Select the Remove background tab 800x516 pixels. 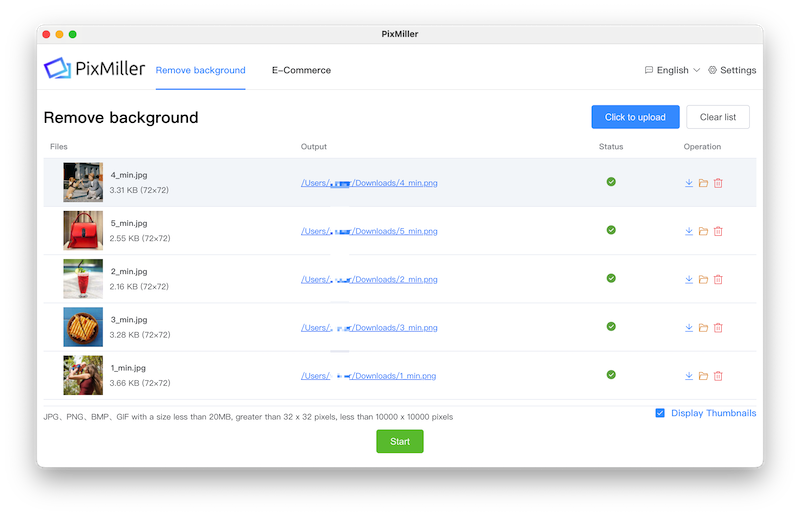click(x=201, y=70)
